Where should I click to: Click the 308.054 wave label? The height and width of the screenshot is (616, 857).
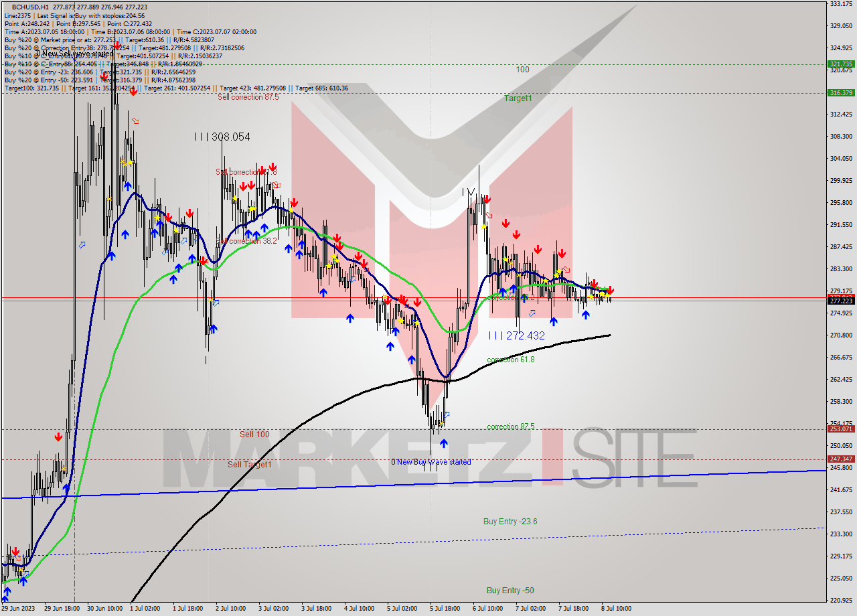point(222,137)
